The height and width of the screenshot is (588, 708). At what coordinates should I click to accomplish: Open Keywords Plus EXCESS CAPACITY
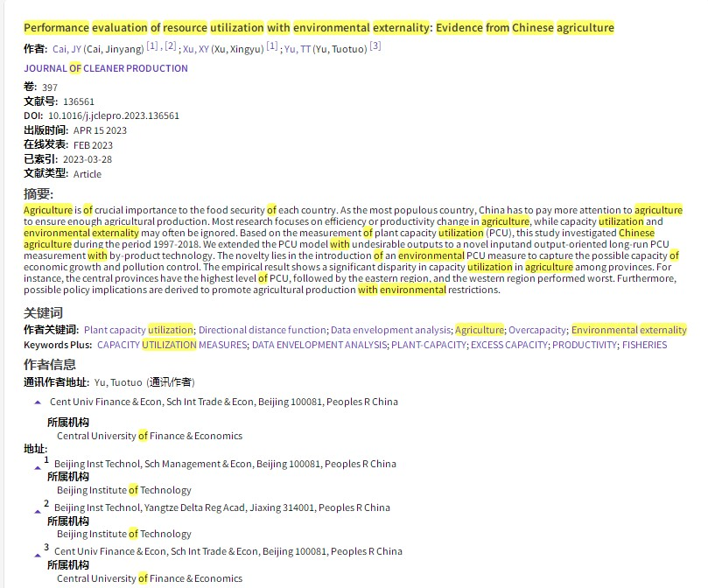click(x=508, y=345)
